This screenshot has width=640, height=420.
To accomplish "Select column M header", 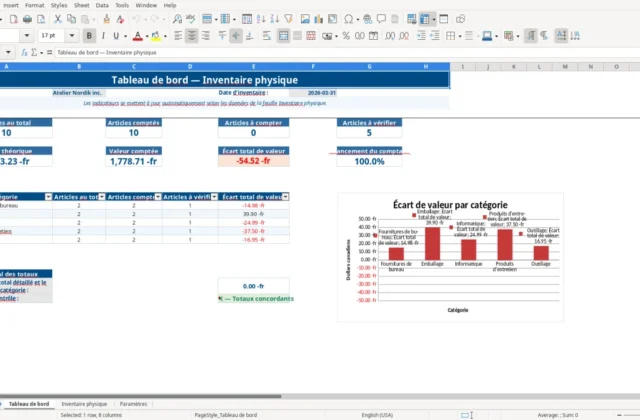I will pyautogui.click(x=565, y=67).
